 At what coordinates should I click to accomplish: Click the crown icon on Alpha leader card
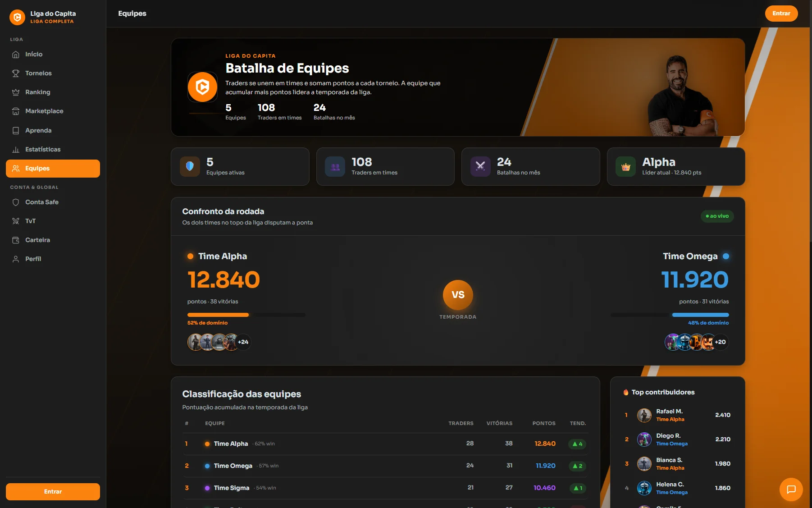[x=625, y=166]
